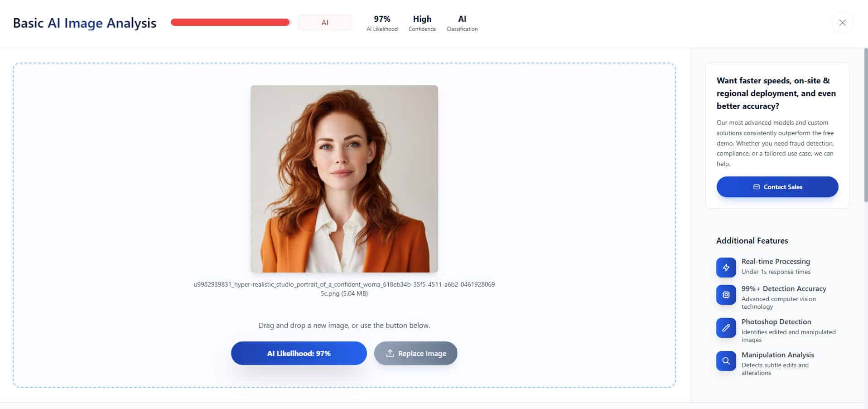Click the red AI likelihood progress bar
868x409 pixels.
pyautogui.click(x=230, y=22)
